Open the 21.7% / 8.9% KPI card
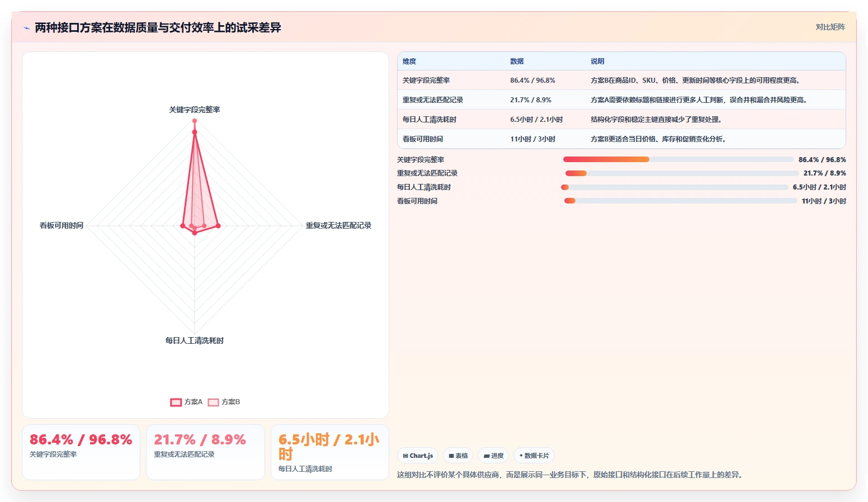This screenshot has height=502, width=868. coord(205,452)
